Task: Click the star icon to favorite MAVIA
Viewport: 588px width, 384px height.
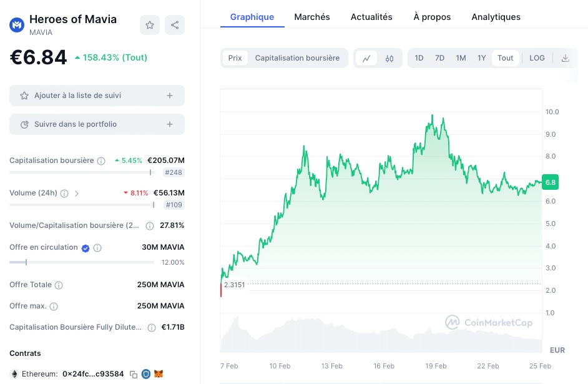Action: [x=150, y=24]
